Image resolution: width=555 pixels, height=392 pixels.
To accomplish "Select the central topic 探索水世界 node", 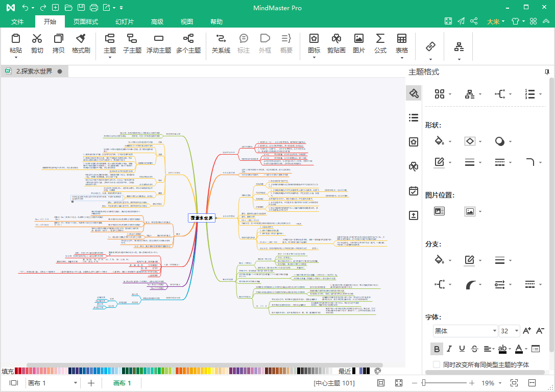I will pyautogui.click(x=202, y=218).
